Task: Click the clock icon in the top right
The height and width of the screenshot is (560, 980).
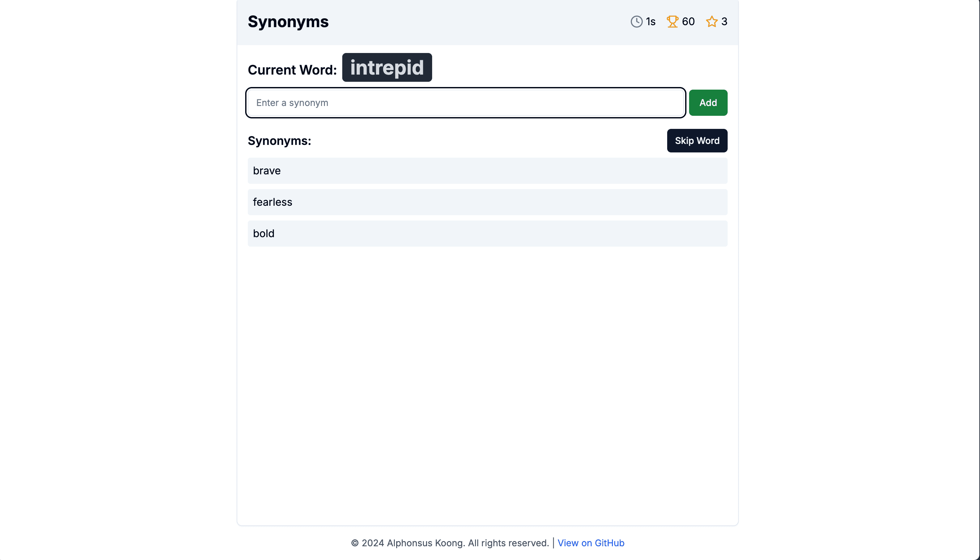Action: [636, 22]
